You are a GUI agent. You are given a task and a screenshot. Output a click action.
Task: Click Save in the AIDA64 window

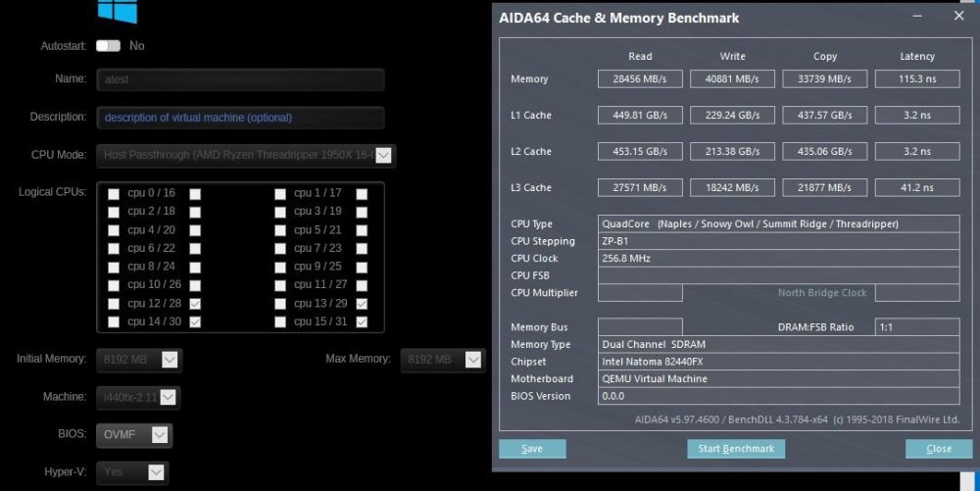[532, 449]
